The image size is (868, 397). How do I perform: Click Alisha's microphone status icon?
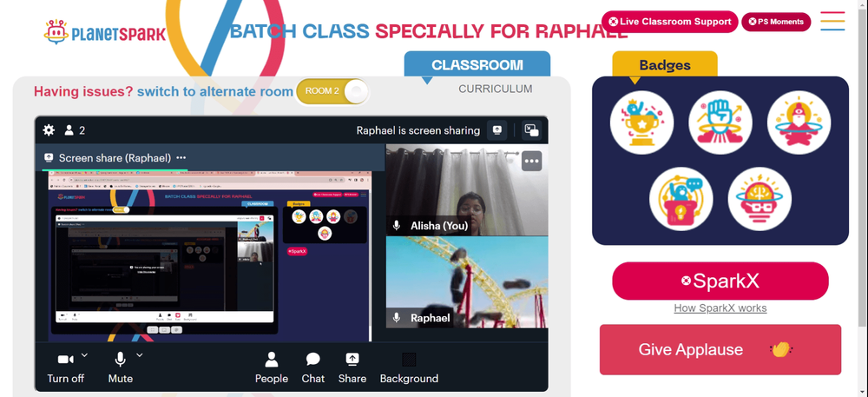397,225
